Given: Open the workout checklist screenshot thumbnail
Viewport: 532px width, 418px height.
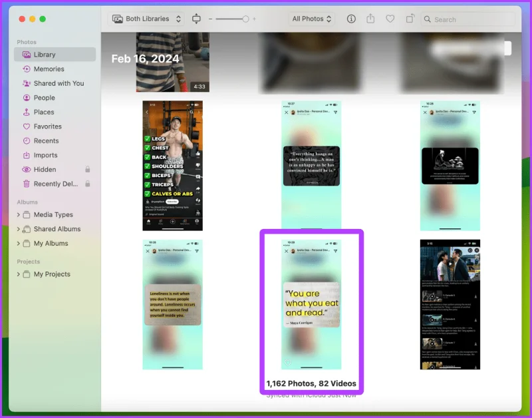Looking at the screenshot, I should 173,166.
